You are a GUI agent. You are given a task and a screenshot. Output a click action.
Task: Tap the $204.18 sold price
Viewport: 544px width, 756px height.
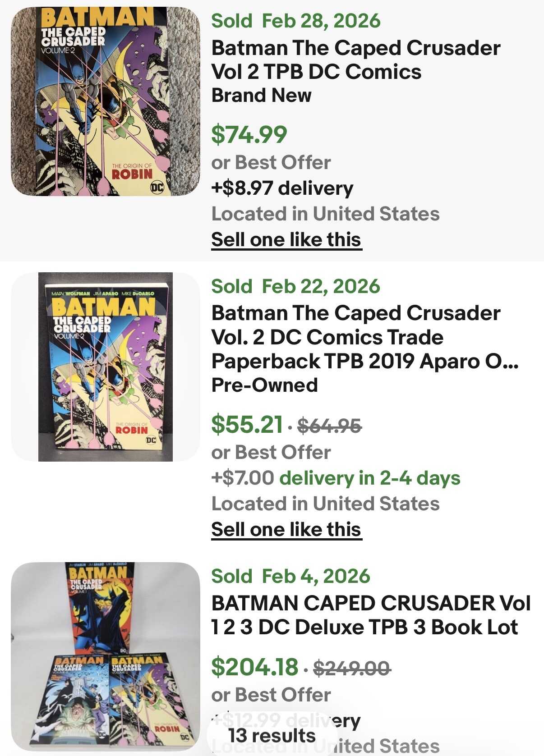(x=255, y=667)
